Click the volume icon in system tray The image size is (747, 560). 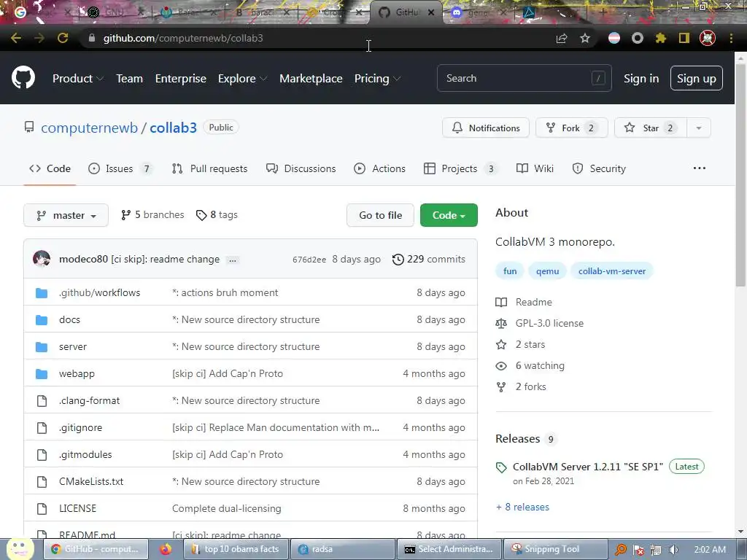click(x=673, y=550)
